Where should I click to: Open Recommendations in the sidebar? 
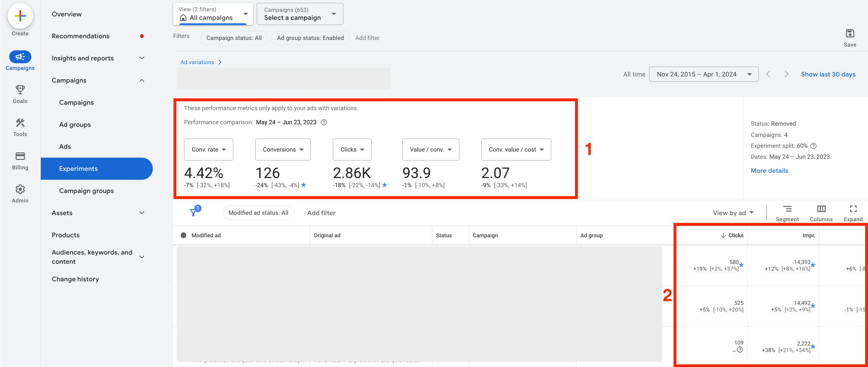point(80,36)
